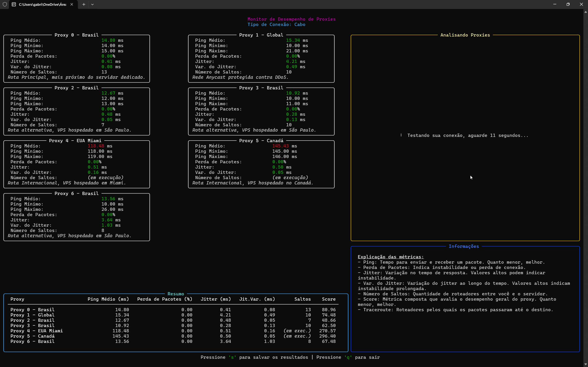The image size is (588, 367).
Task: Click the Informações panel title
Action: (464, 246)
